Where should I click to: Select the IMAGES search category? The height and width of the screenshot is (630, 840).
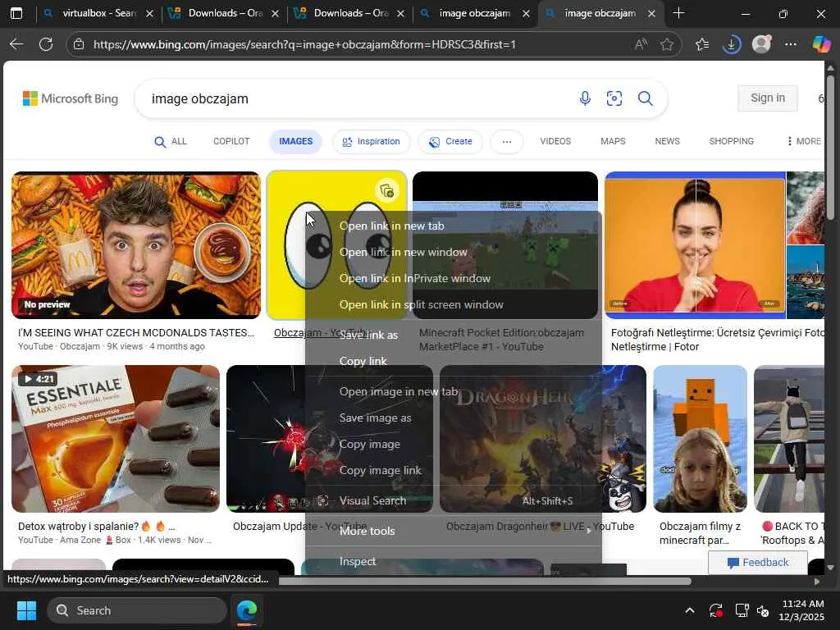[295, 141]
